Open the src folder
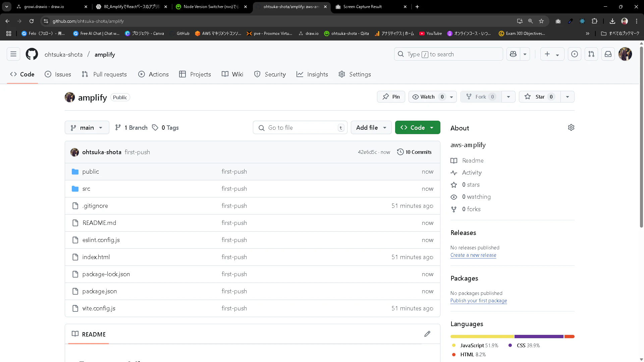 86,189
